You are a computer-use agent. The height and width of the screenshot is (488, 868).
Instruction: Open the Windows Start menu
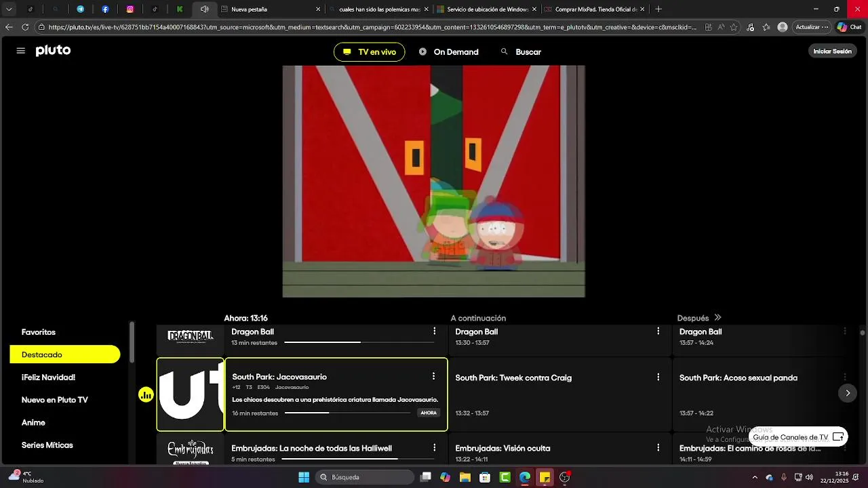[x=304, y=477]
